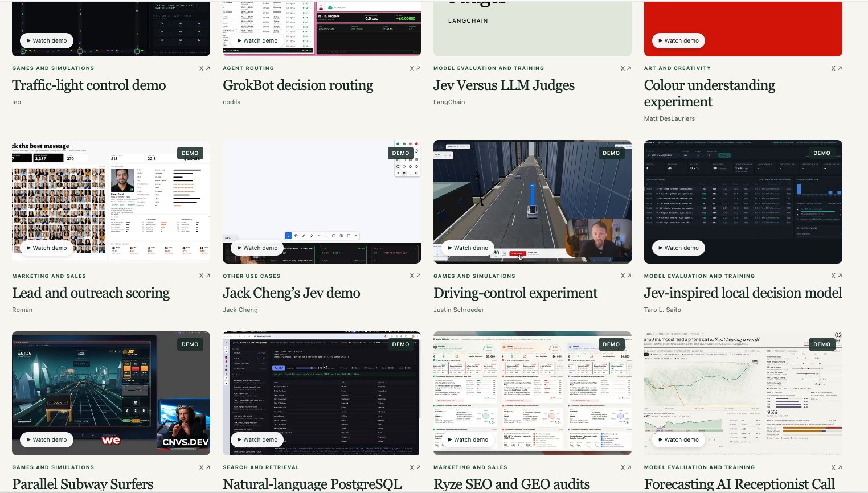
Task: Play Watch demo on Ryze SEO audits card
Action: (x=468, y=439)
